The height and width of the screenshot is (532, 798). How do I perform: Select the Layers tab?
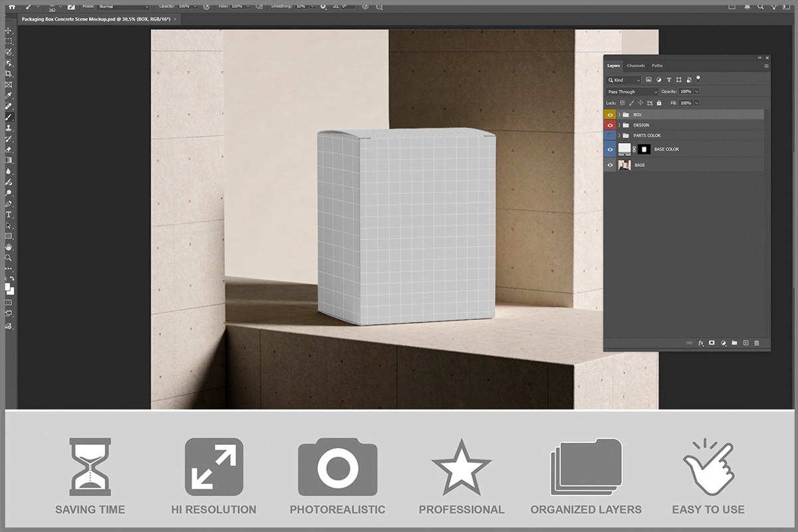(613, 66)
